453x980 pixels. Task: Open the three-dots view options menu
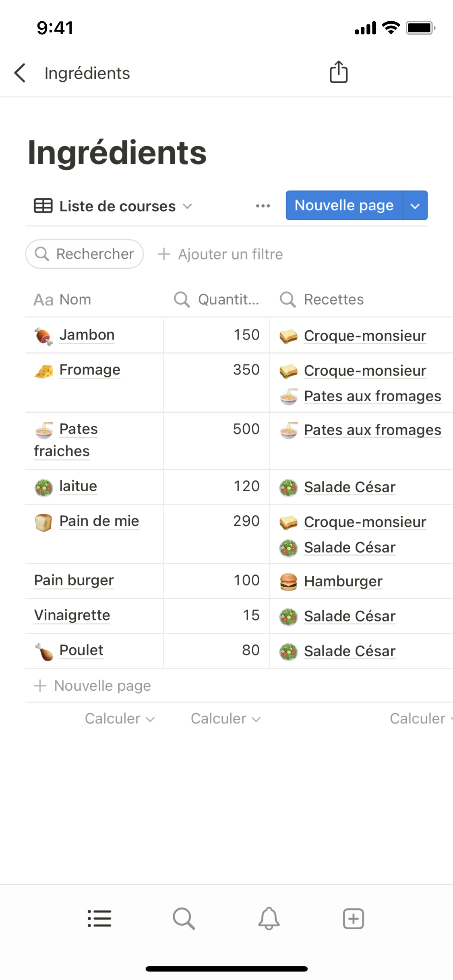[x=263, y=206]
